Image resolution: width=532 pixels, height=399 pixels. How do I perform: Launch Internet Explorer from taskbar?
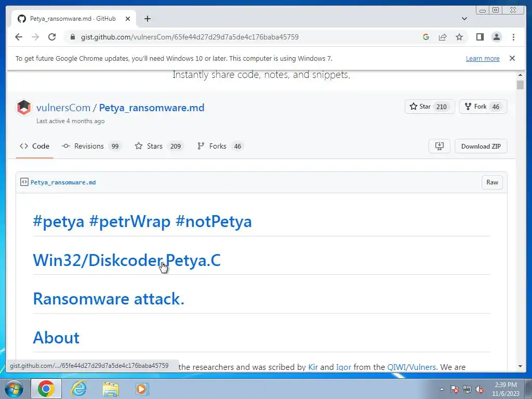point(78,389)
